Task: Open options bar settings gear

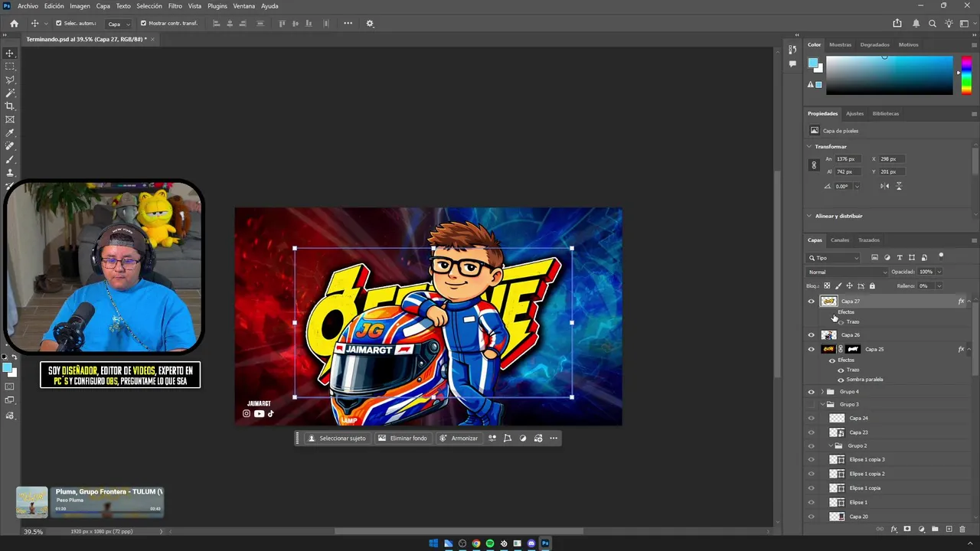Action: click(x=370, y=24)
